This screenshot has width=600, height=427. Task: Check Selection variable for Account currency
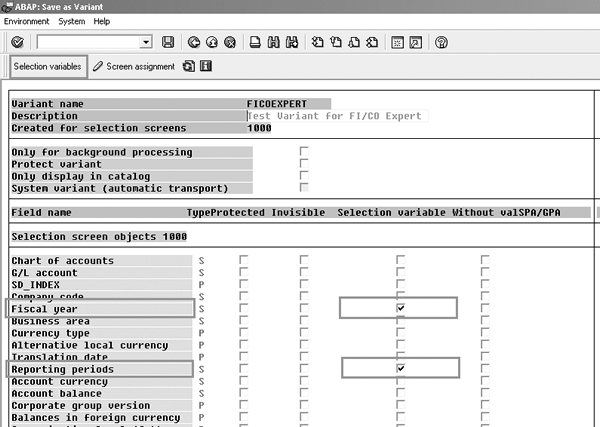click(x=400, y=381)
